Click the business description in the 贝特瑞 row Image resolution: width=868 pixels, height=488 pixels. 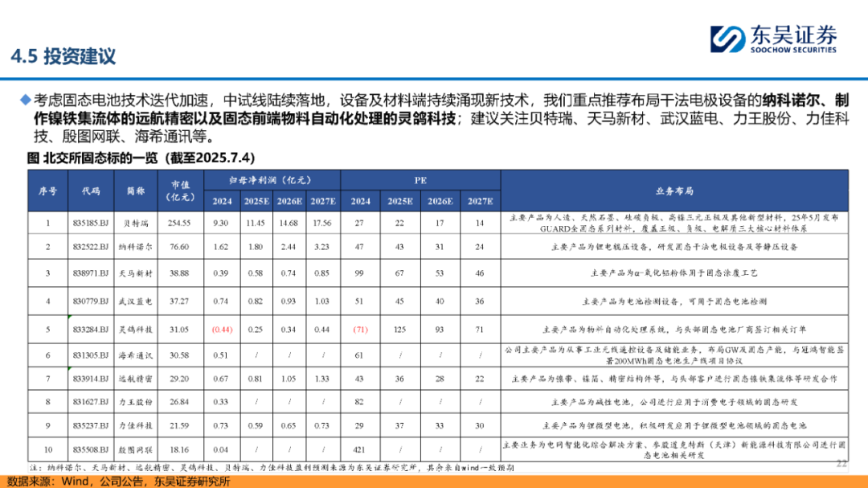(674, 223)
